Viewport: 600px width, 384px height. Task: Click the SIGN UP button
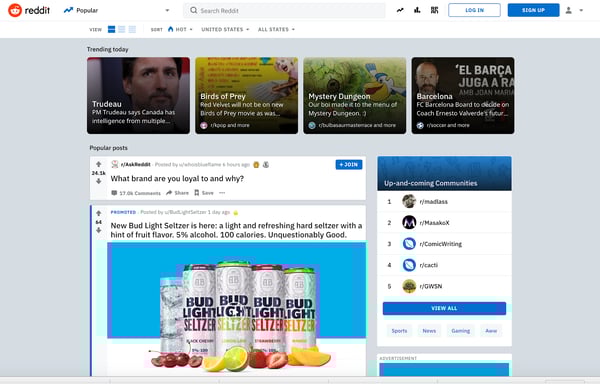tap(533, 10)
